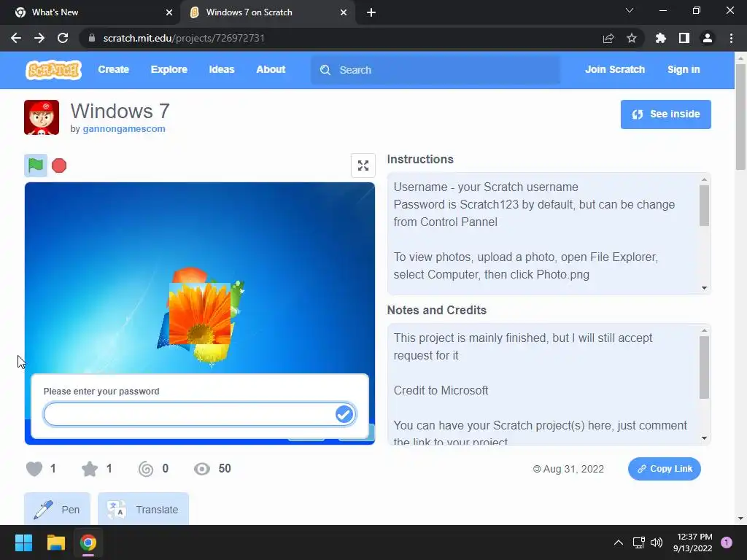Click the views eye icon
The width and height of the screenshot is (747, 560).
(x=202, y=469)
